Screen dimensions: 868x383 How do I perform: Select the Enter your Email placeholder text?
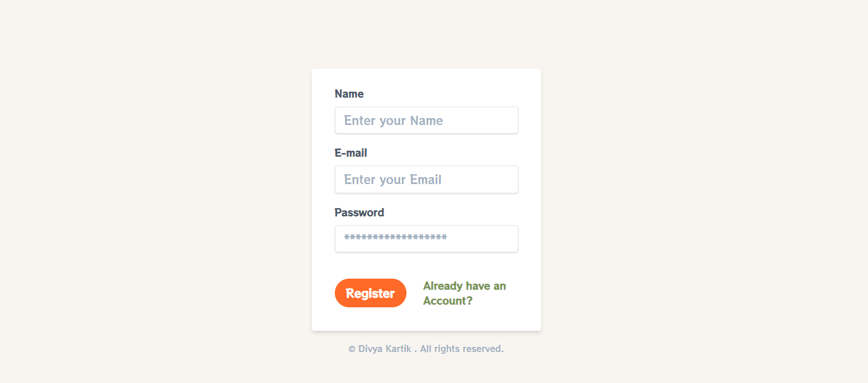coord(392,179)
